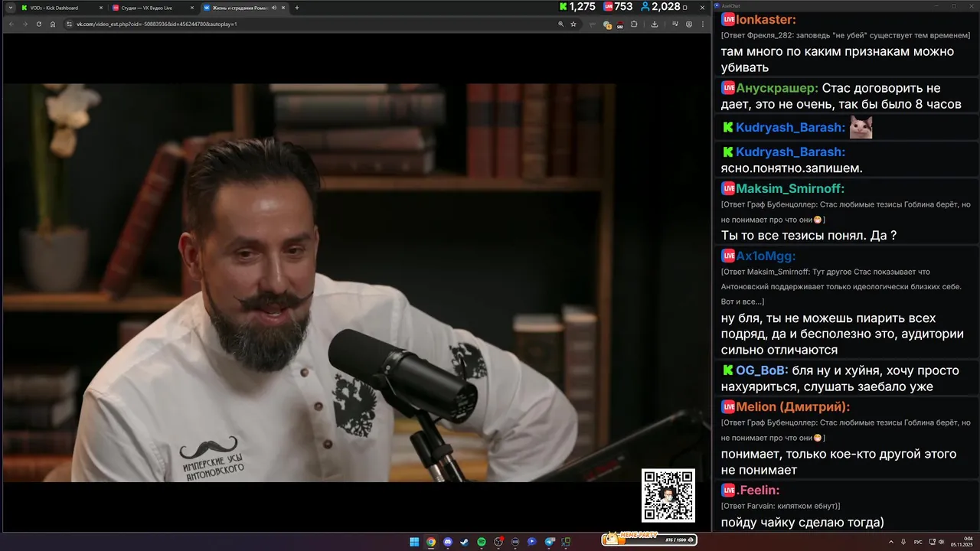Click the vk.com address bar
Image resolution: width=980 pixels, height=551 pixels.
click(306, 24)
